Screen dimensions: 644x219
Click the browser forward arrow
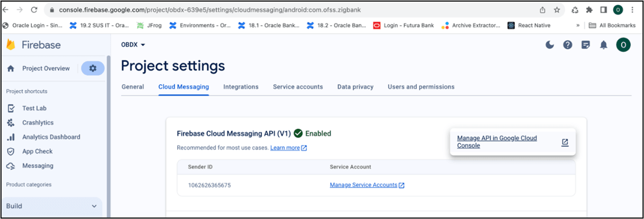pyautogui.click(x=20, y=10)
